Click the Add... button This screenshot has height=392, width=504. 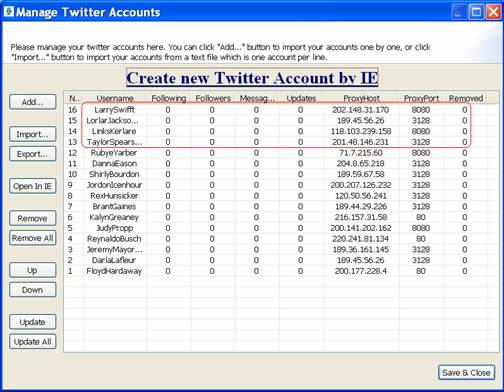33,102
